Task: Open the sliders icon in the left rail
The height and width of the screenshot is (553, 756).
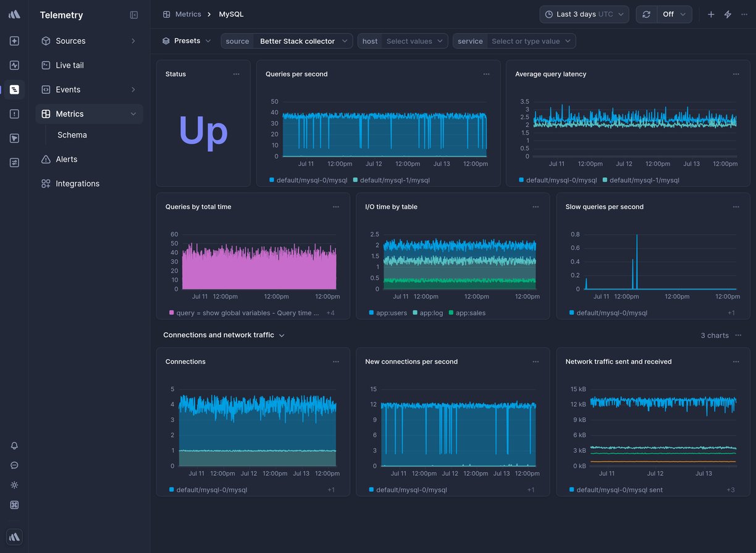Action: [x=14, y=162]
